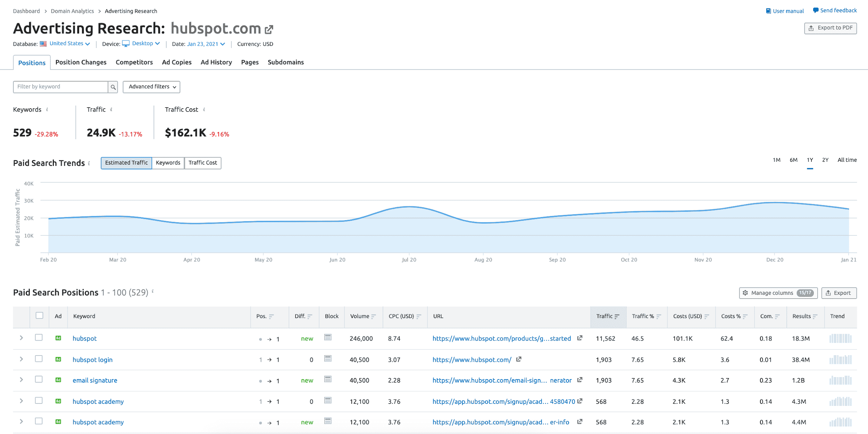Click info icon next to Traffic metric
Viewport: 868px width, 434px height.
click(111, 110)
